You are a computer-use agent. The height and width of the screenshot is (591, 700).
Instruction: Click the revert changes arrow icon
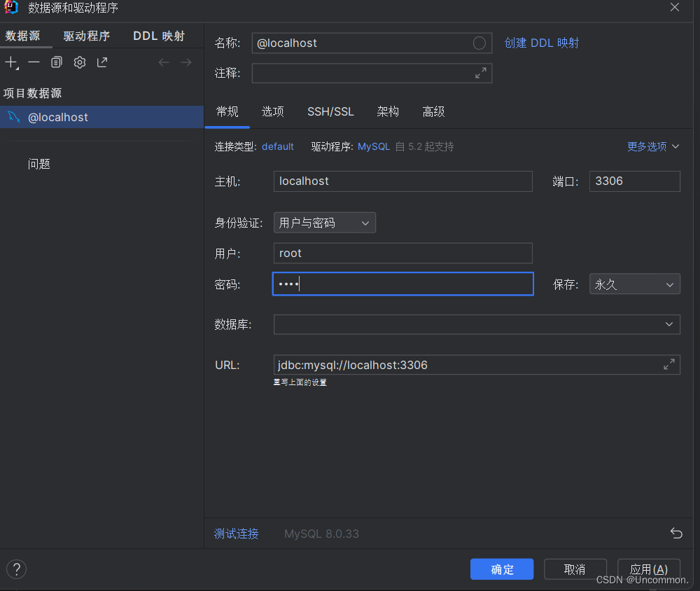point(676,533)
